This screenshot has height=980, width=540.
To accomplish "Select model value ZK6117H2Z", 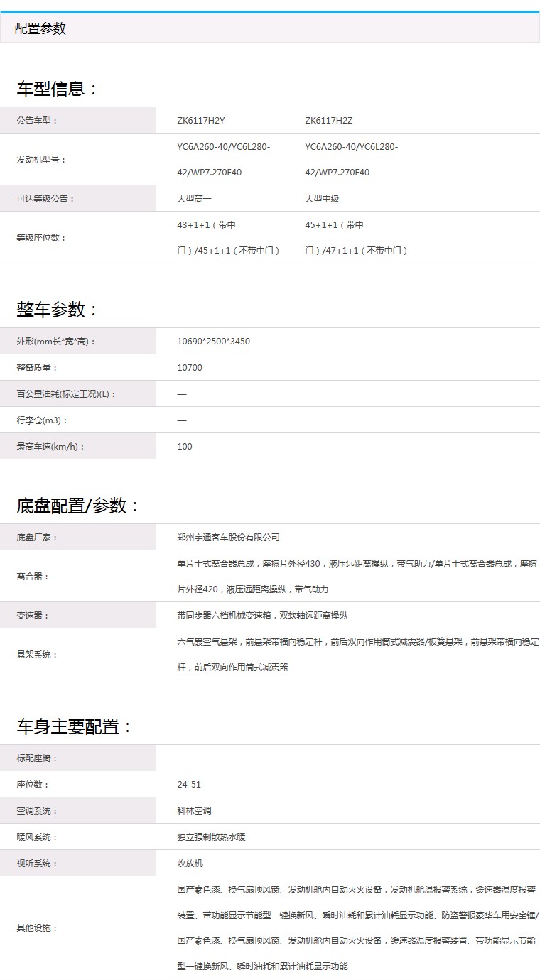I will tap(329, 121).
